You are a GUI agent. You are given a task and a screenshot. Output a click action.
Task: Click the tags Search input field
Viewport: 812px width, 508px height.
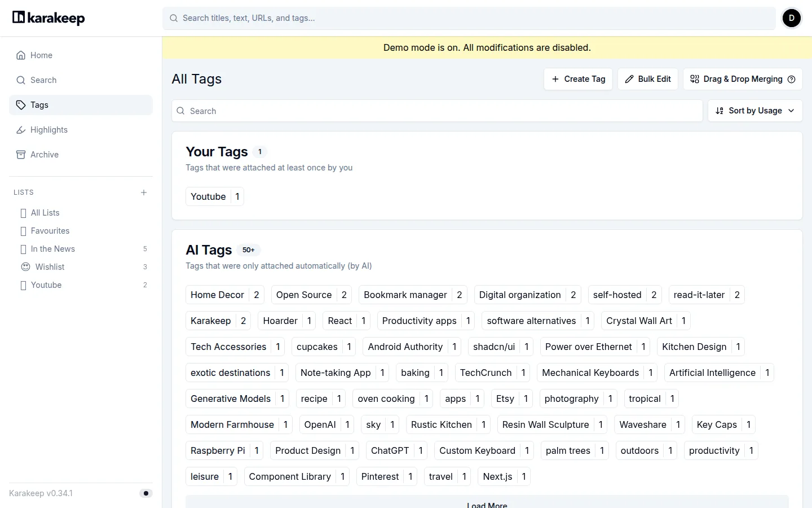(x=437, y=111)
